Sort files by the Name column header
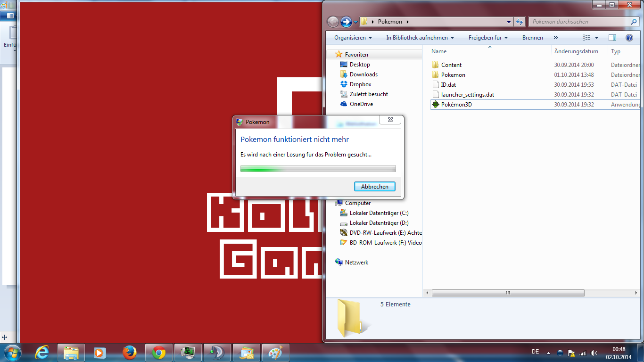 pyautogui.click(x=488, y=51)
